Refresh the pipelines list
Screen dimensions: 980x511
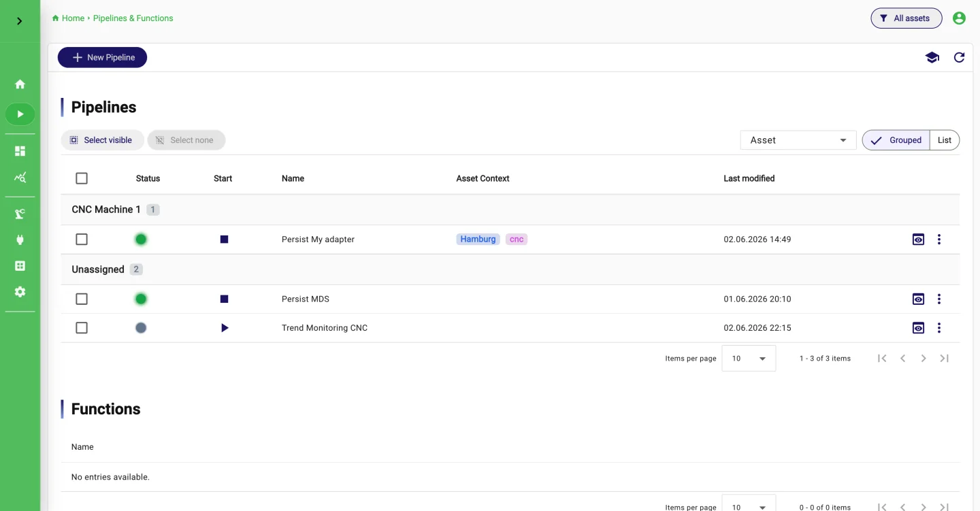959,58
